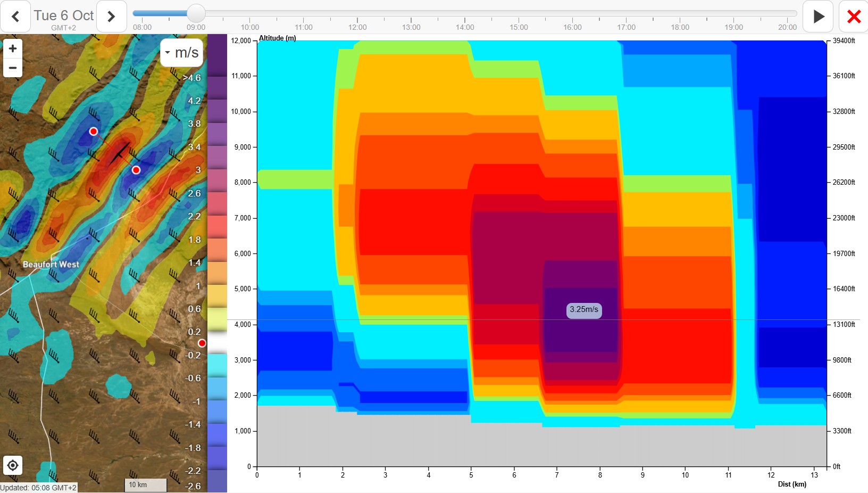Click the 10 km map scale bar
The image size is (868, 493).
click(145, 485)
